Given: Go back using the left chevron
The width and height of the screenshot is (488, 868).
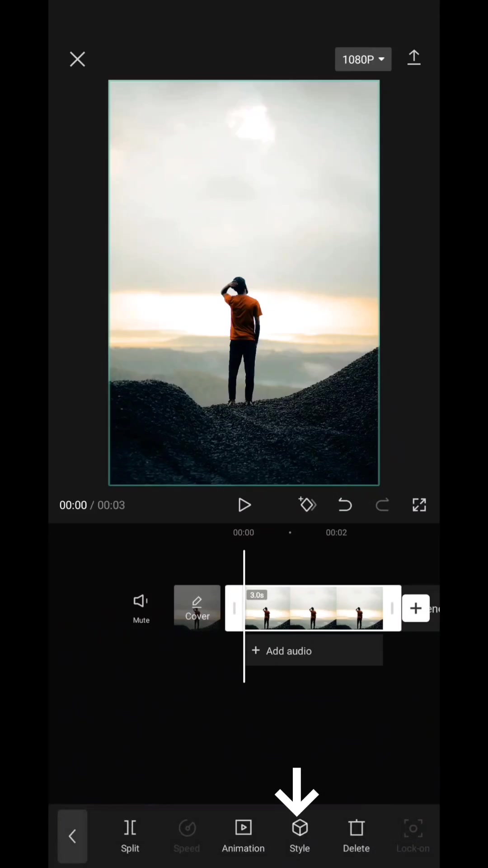Looking at the screenshot, I should click(x=72, y=836).
